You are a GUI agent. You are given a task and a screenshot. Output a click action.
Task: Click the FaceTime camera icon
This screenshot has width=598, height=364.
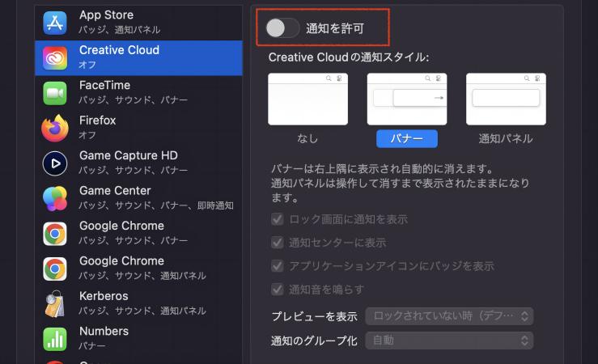pos(55,93)
